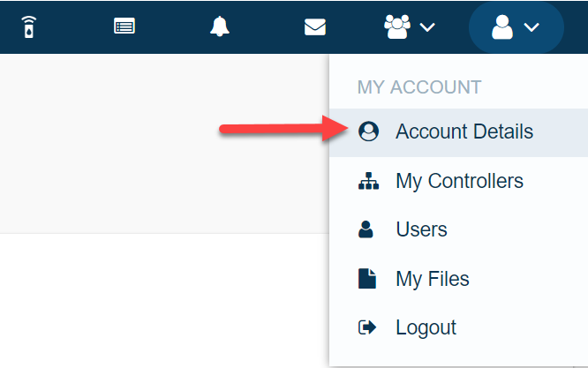Choose Logout from the account menu
This screenshot has height=368, width=588.
(458, 327)
